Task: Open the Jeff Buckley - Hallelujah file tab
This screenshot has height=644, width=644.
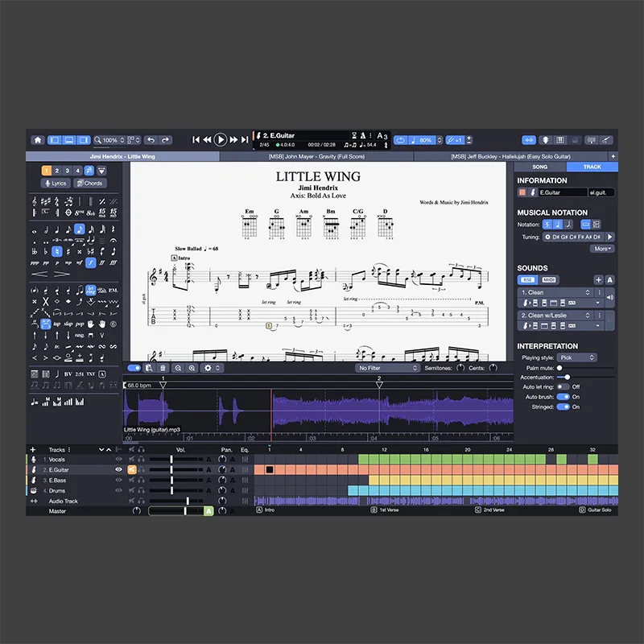Action: (510, 156)
